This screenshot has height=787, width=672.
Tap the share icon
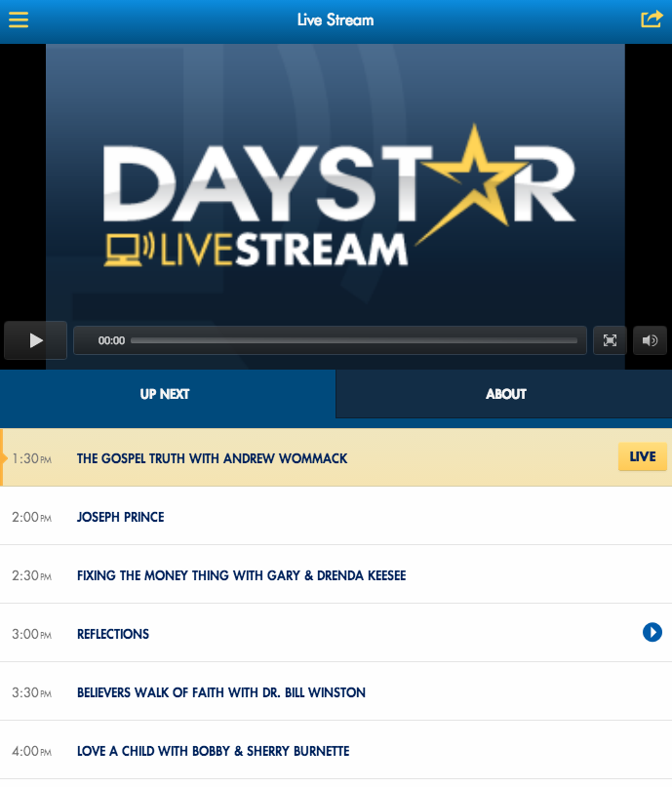652,20
